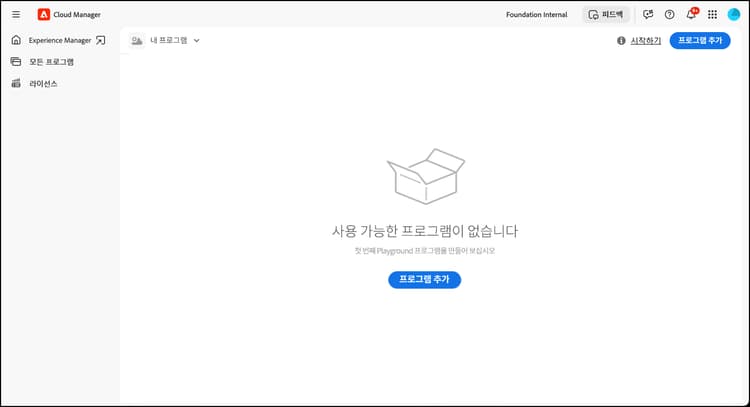Click the info icon beside 시작하기
The width and height of the screenshot is (750, 407).
[621, 41]
